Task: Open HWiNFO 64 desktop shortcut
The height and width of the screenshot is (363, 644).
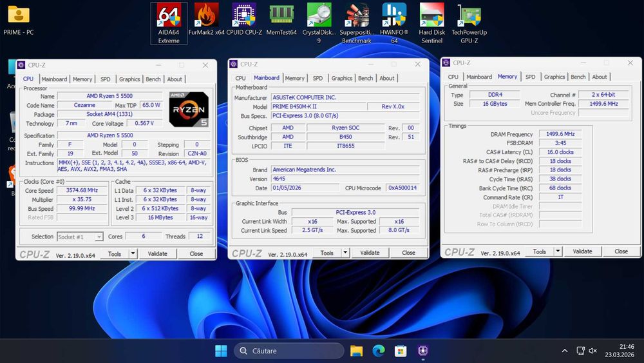Action: [x=394, y=23]
